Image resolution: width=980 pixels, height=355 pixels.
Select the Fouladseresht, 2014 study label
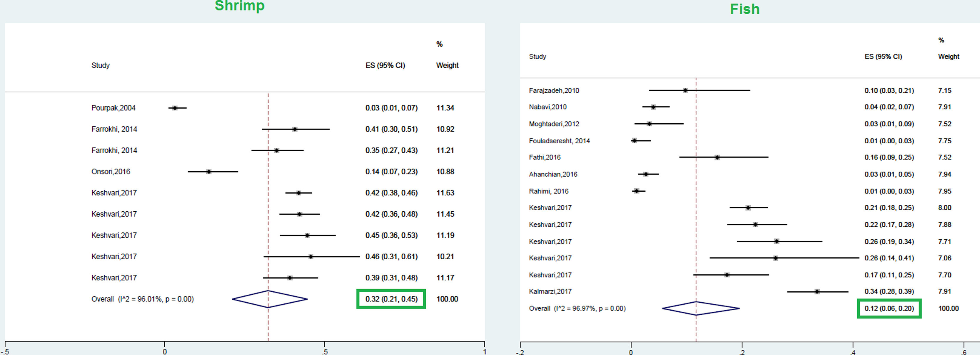(559, 141)
